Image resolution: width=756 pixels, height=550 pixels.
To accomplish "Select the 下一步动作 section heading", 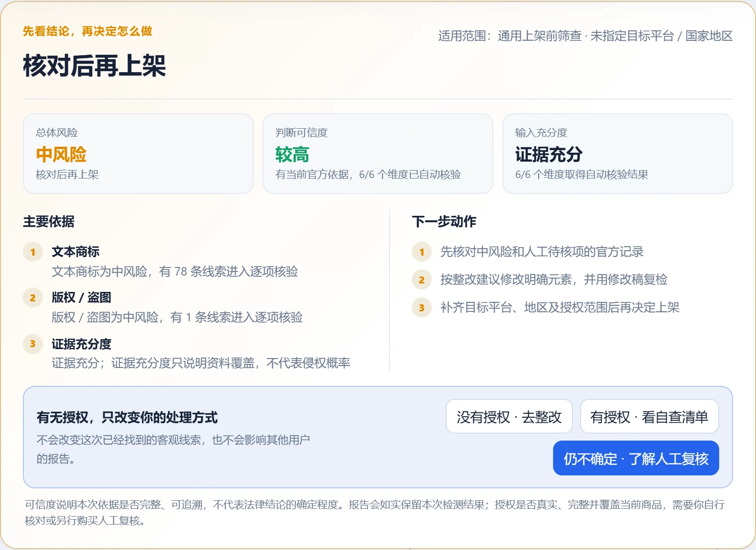I will 444,221.
